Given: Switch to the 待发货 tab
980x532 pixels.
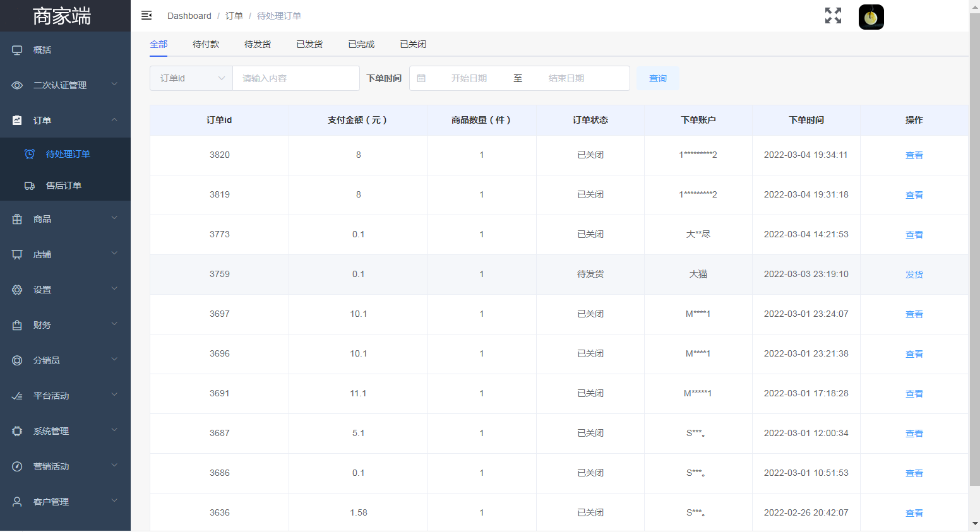Looking at the screenshot, I should (258, 44).
